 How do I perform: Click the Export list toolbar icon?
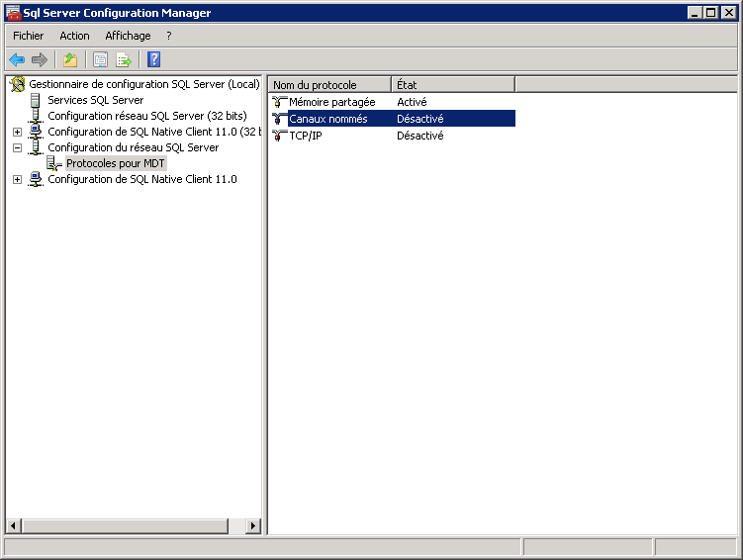(124, 60)
